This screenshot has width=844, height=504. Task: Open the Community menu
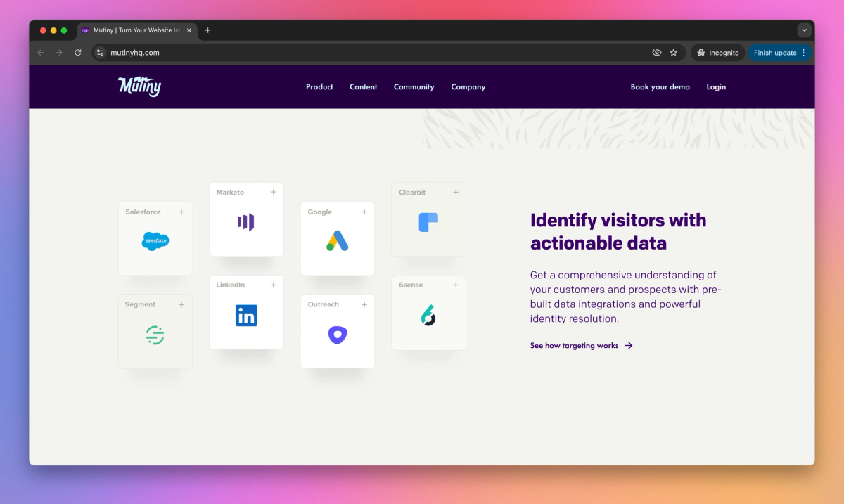(414, 87)
